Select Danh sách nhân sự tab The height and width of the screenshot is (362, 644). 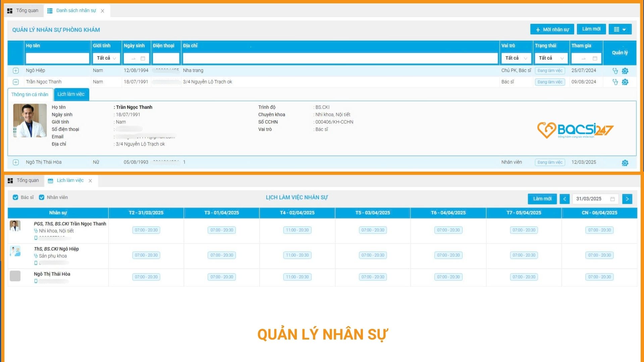tap(76, 11)
